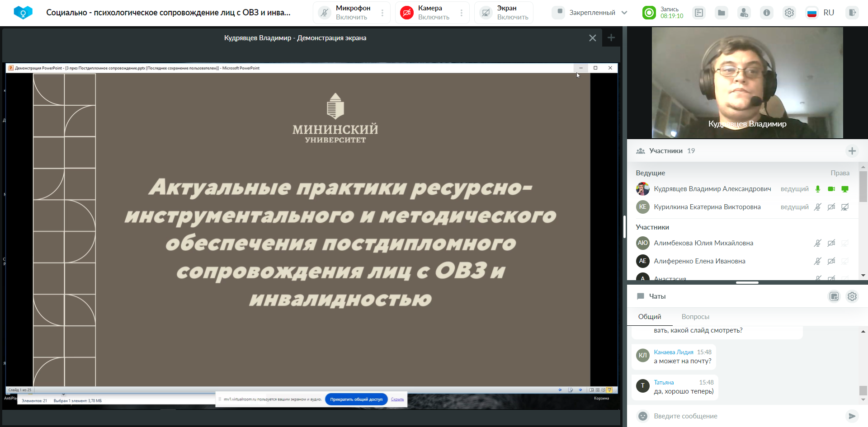Image resolution: width=868 pixels, height=427 pixels.
Task: Open the notes icon in top toolbar
Action: pyautogui.click(x=699, y=13)
